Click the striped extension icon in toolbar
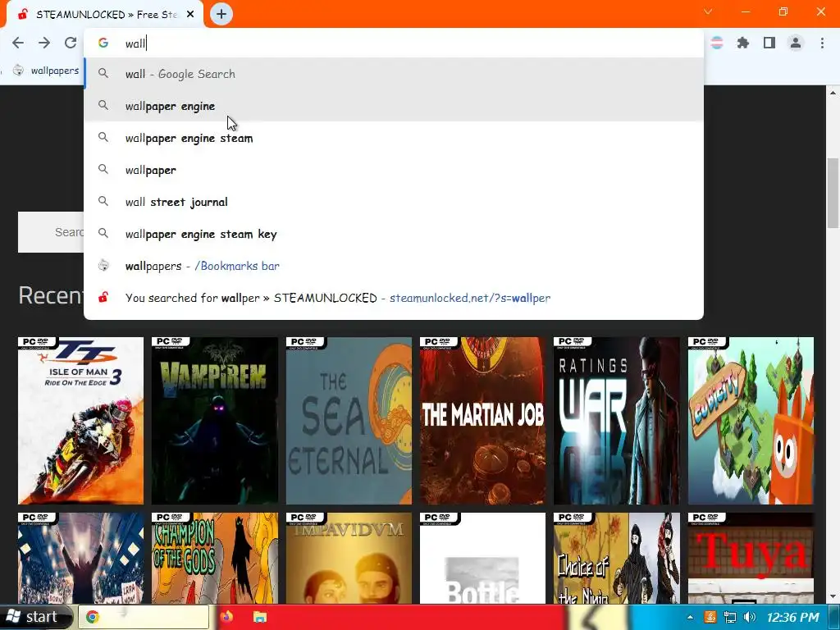This screenshot has width=840, height=630. click(717, 43)
